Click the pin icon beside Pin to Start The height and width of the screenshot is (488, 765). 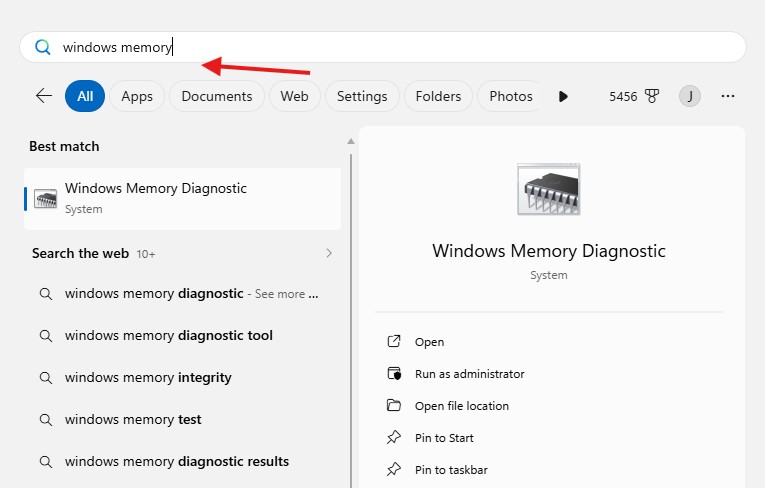pos(394,437)
